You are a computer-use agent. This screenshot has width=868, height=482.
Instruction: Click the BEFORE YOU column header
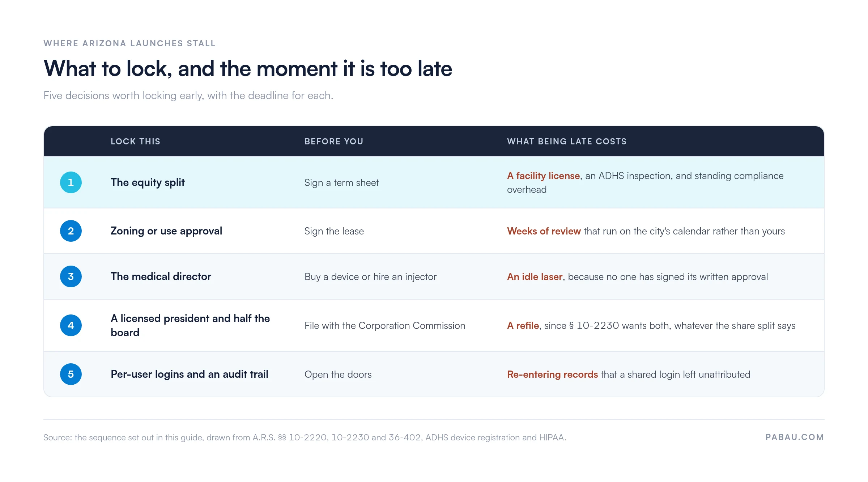[334, 141]
